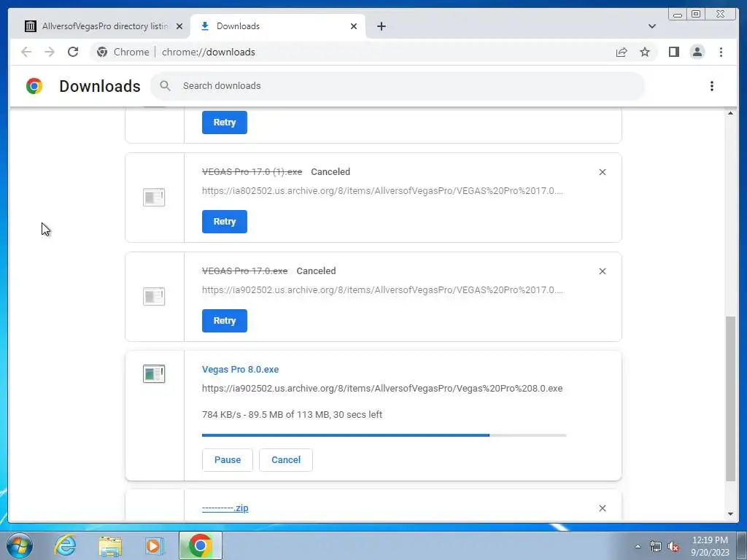
Task: Remove VEGAS Pro 17.0.exe from list
Action: (602, 271)
